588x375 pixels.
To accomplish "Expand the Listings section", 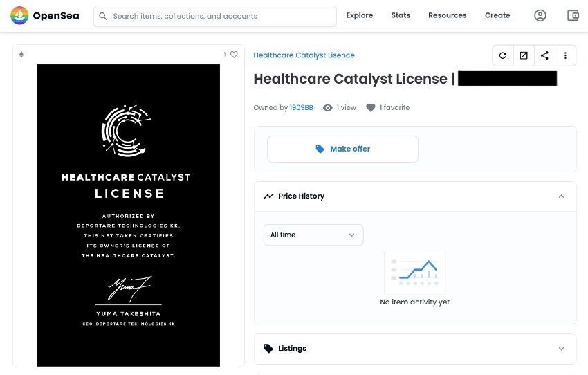I will coord(561,349).
